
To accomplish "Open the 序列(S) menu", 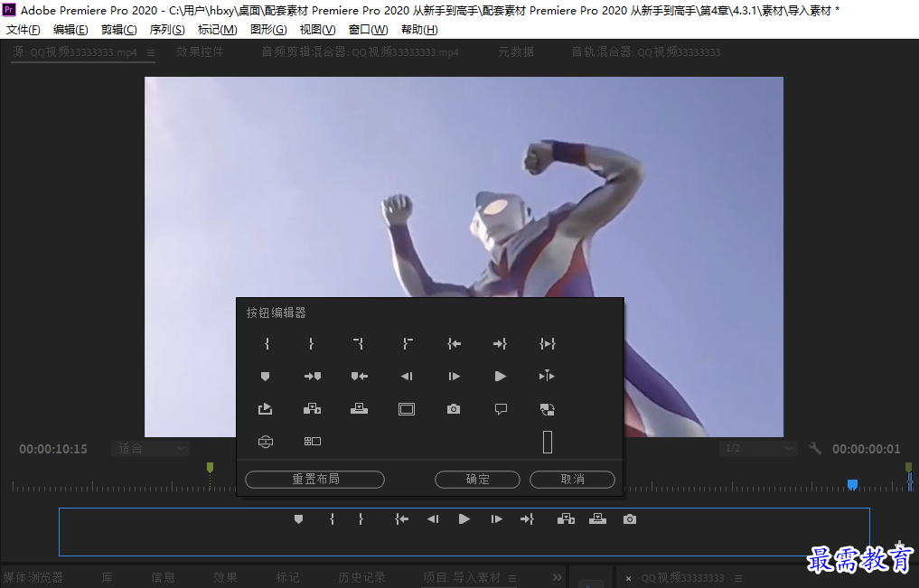I will 167,29.
